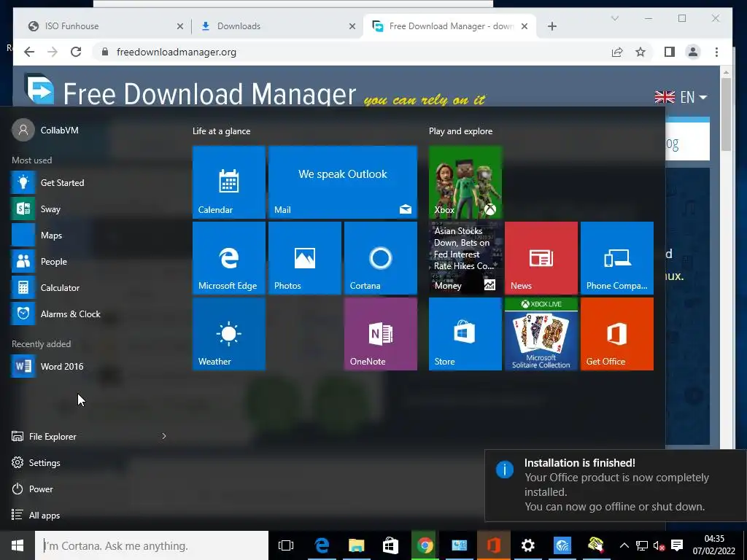Open Microsoft Solitaire Collection tile
Screen dimensions: 747x560
[x=541, y=334]
